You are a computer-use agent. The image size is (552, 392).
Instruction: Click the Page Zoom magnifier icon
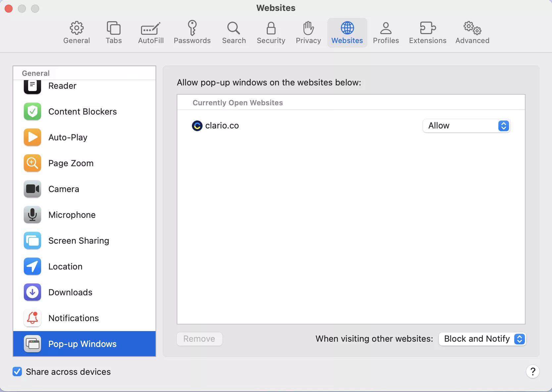coord(32,163)
